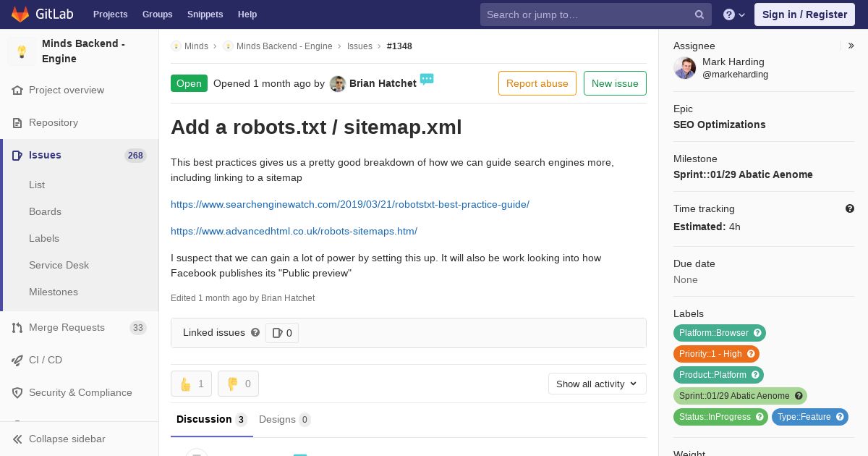Screen dimensions: 868x456
Task: Click the Issues sidebar icon
Action: 17,156
